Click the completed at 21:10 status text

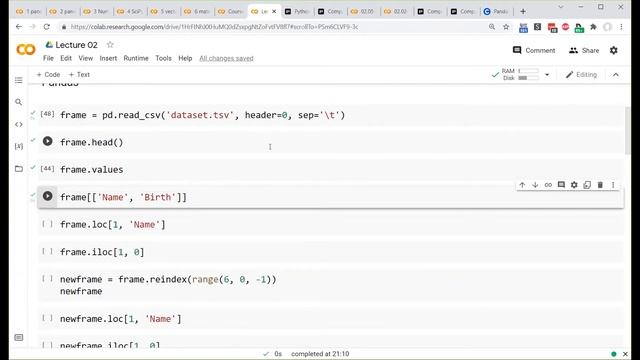coord(320,354)
